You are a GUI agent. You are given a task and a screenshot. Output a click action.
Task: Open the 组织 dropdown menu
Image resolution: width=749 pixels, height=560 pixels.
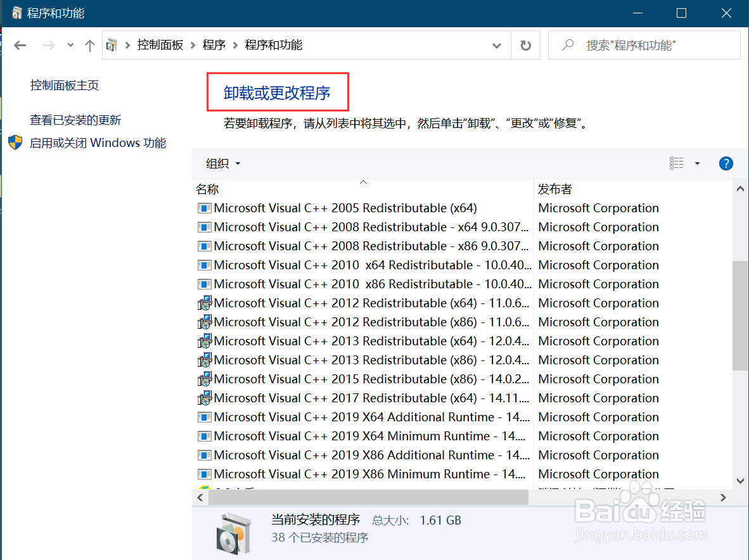point(223,163)
